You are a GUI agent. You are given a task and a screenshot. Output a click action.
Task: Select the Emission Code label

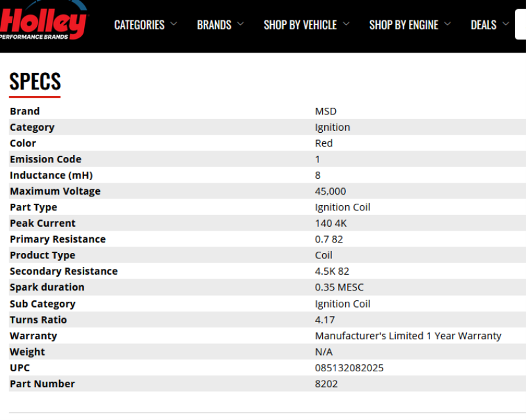click(45, 159)
